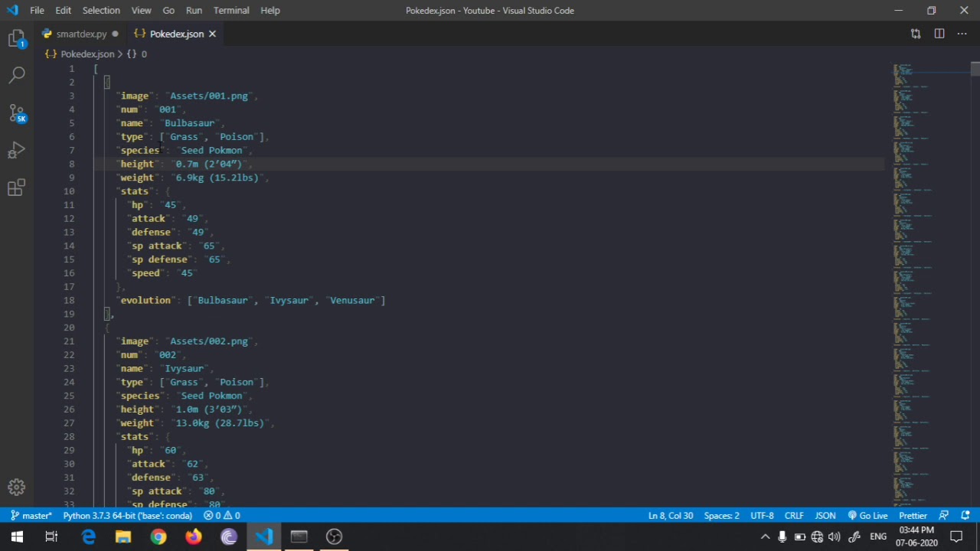The image size is (980, 551).
Task: Go to line via Ln 8, Col 30
Action: tap(671, 516)
